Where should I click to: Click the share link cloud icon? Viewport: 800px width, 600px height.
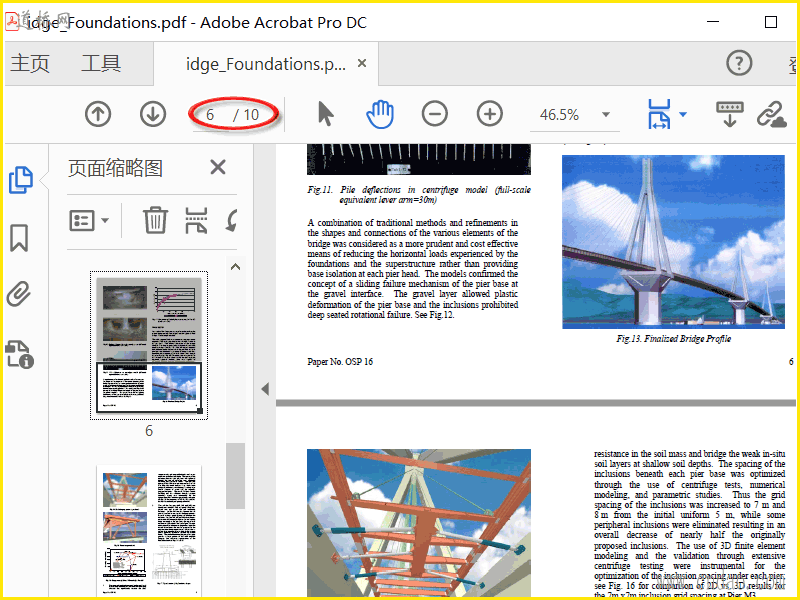click(771, 114)
